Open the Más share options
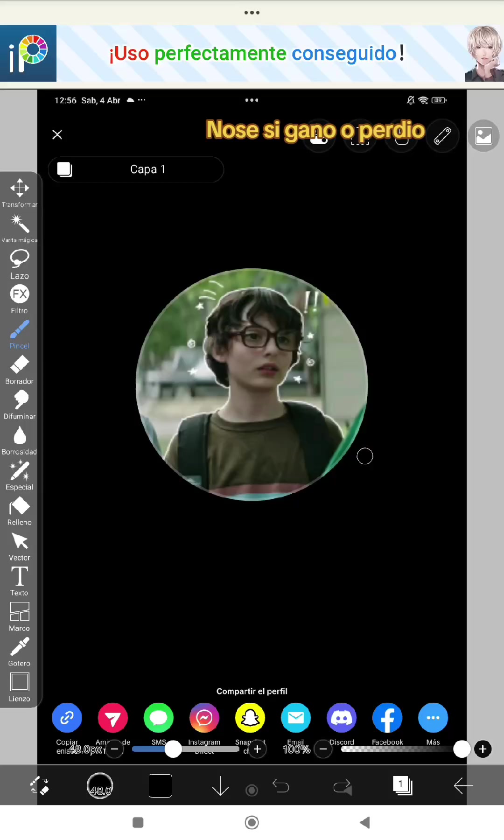Screen dimensions: 504x840 tap(433, 718)
